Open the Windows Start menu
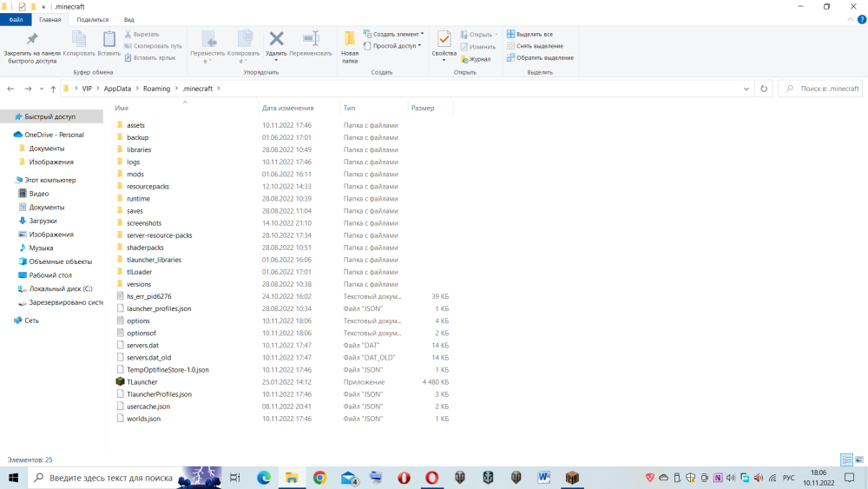 (x=13, y=478)
